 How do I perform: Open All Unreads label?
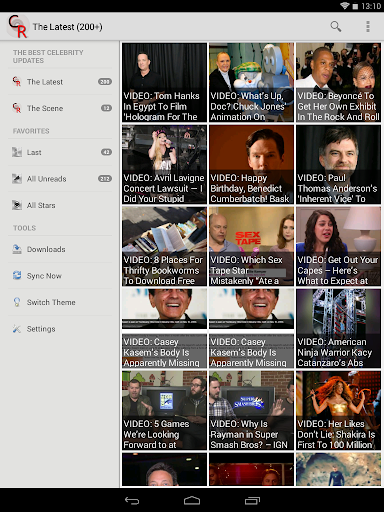pyautogui.click(x=47, y=179)
